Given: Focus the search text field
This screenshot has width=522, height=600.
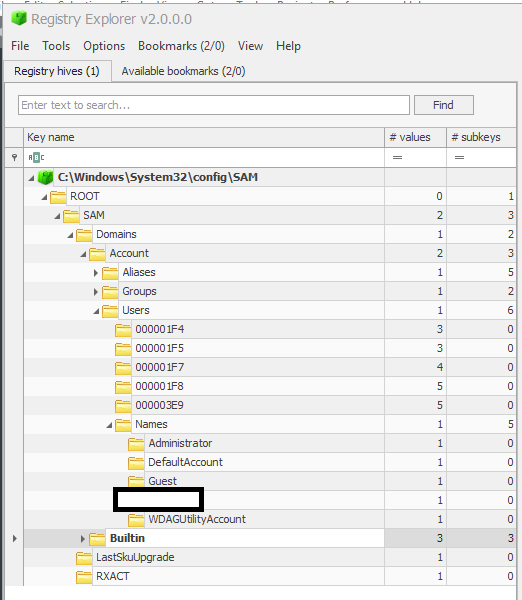Looking at the screenshot, I should click(x=214, y=105).
